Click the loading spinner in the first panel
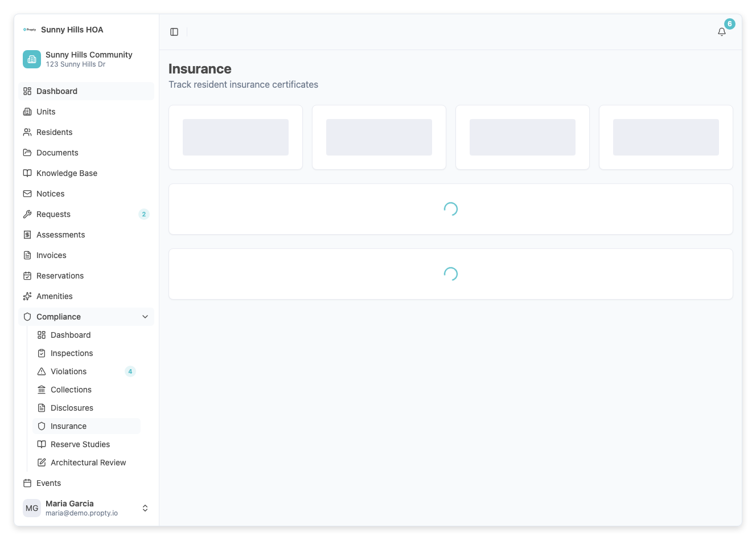The image size is (756, 540). [450, 209]
